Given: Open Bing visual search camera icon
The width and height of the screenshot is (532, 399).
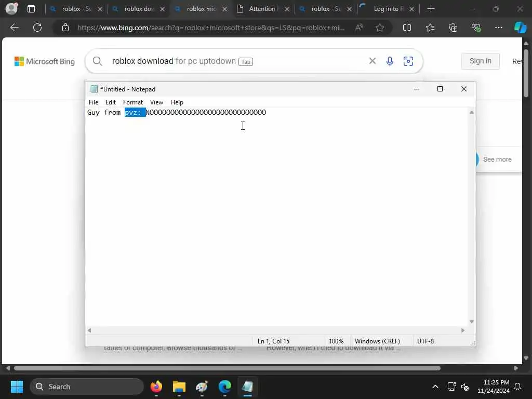Looking at the screenshot, I should pos(408,61).
